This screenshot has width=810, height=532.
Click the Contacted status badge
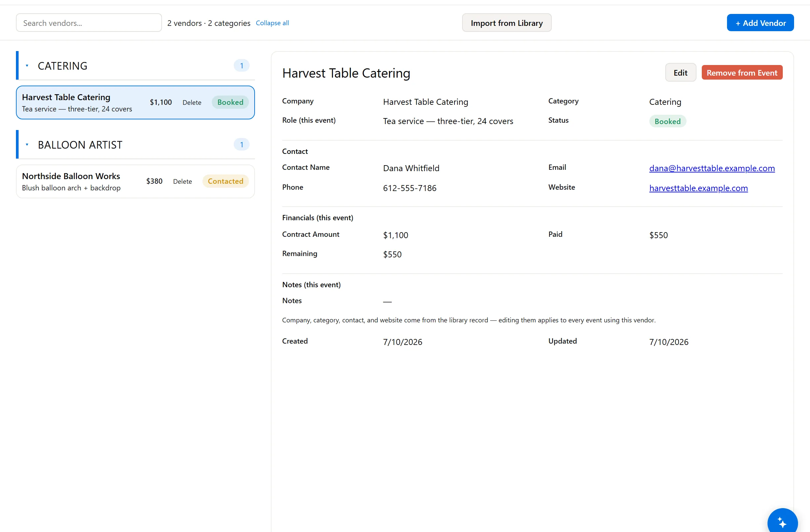(225, 181)
